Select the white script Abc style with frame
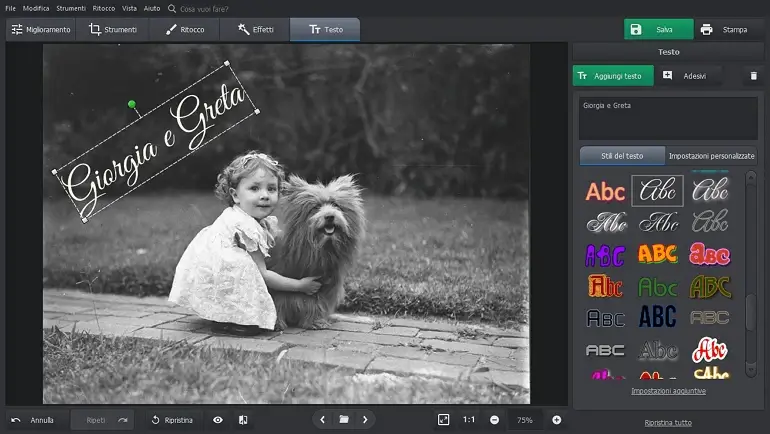 click(x=657, y=190)
